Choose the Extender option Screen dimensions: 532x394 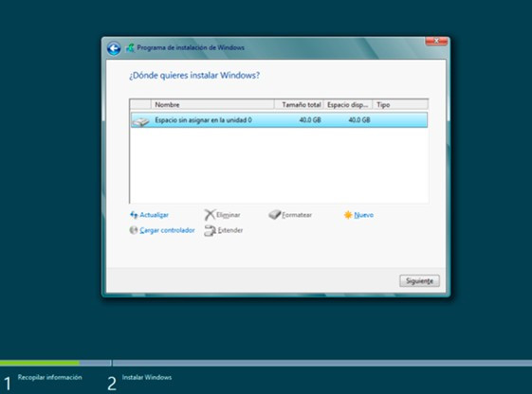coord(230,230)
